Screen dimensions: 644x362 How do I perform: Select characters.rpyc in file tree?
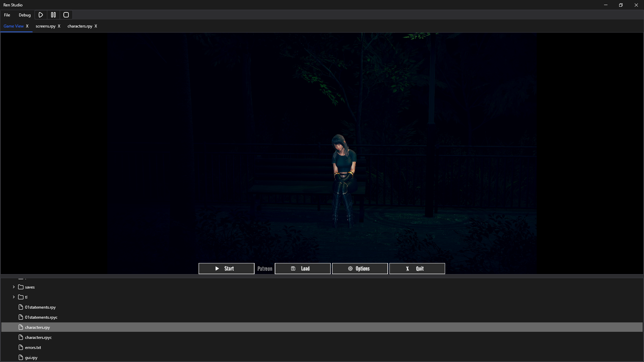coord(38,338)
